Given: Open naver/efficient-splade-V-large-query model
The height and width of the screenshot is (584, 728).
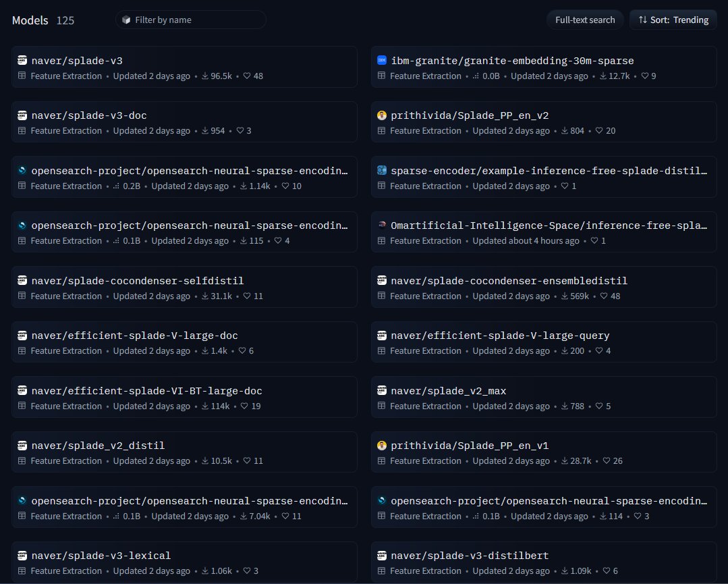Looking at the screenshot, I should (x=544, y=342).
